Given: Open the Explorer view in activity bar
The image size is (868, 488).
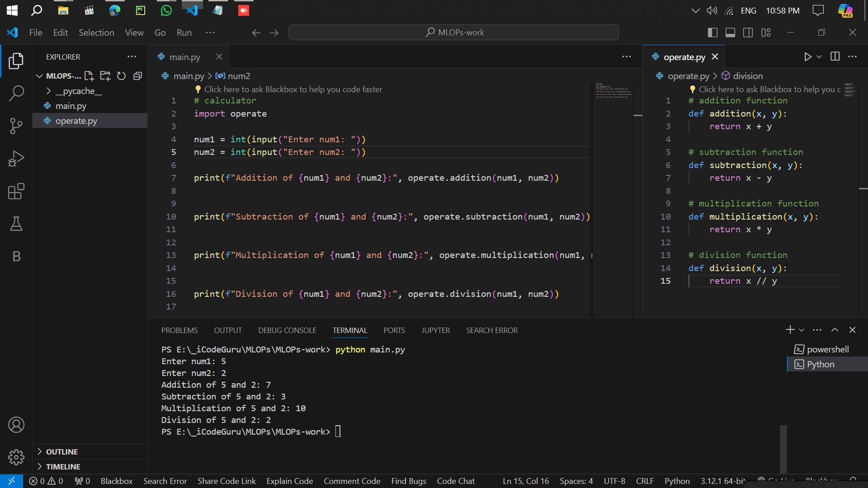Looking at the screenshot, I should pyautogui.click(x=16, y=61).
